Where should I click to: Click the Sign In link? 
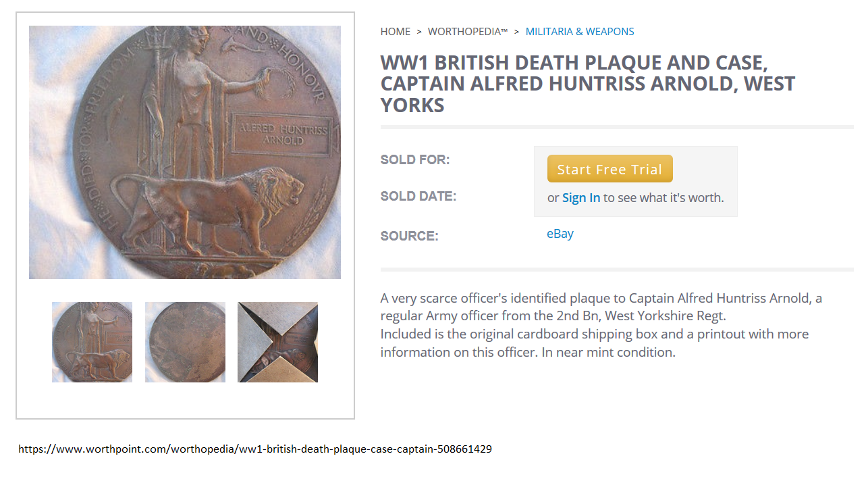(580, 198)
